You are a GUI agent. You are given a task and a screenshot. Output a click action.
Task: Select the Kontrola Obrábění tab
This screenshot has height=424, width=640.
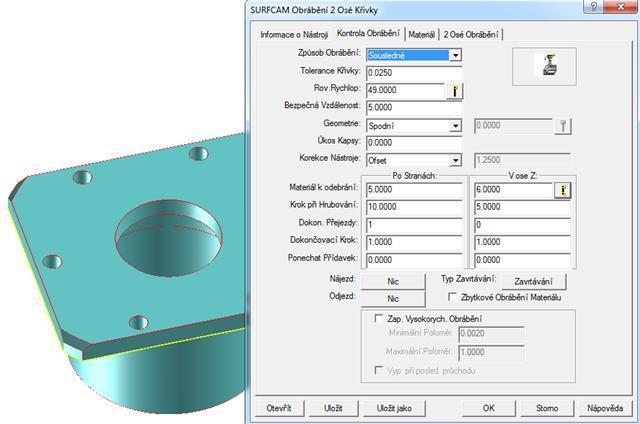tap(368, 33)
